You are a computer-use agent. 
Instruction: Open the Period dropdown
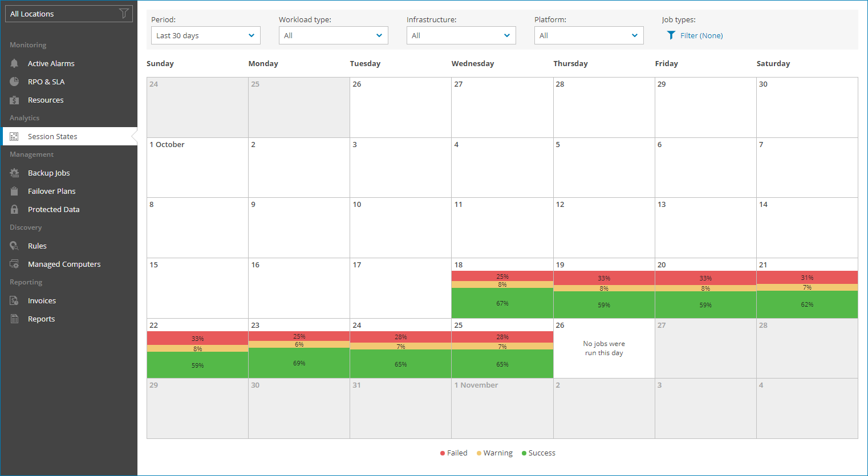pos(205,35)
